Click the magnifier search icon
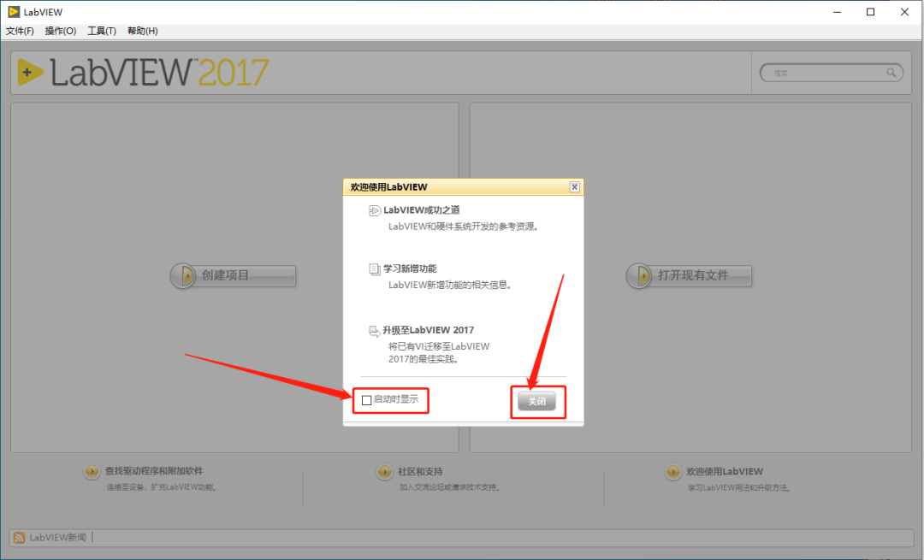The height and width of the screenshot is (560, 924). click(x=891, y=73)
